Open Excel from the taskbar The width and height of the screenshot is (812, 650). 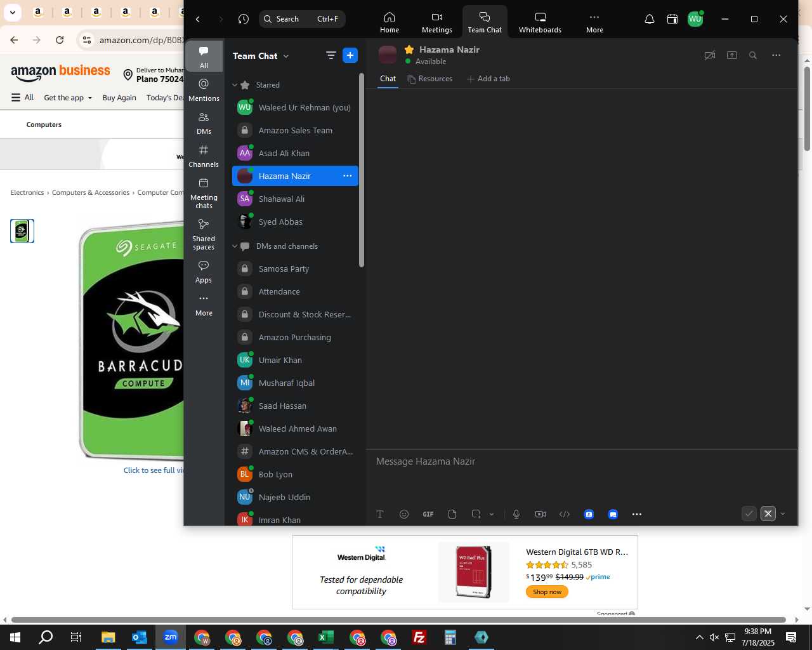point(326,637)
